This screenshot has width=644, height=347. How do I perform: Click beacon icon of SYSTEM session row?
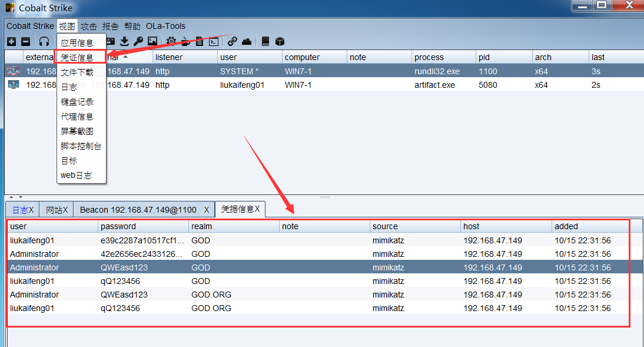(x=14, y=71)
